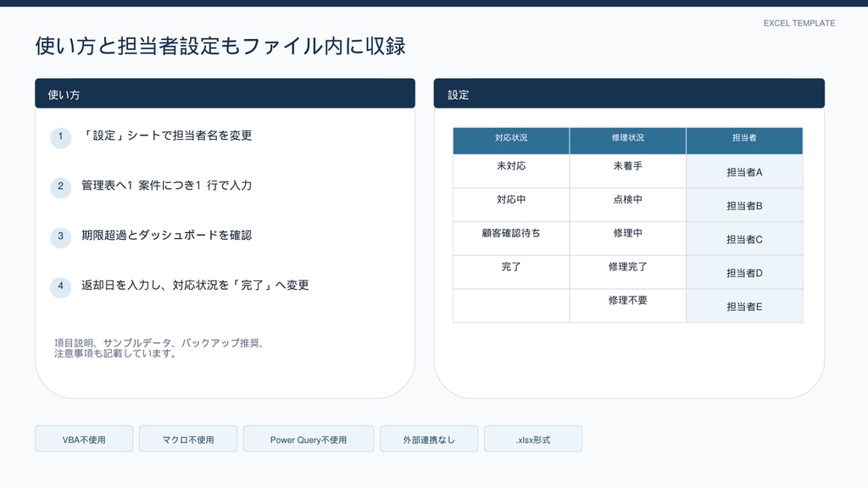Select text 期限超過とダッシュボードを確認
The width and height of the screenshot is (868, 488).
[x=167, y=236]
